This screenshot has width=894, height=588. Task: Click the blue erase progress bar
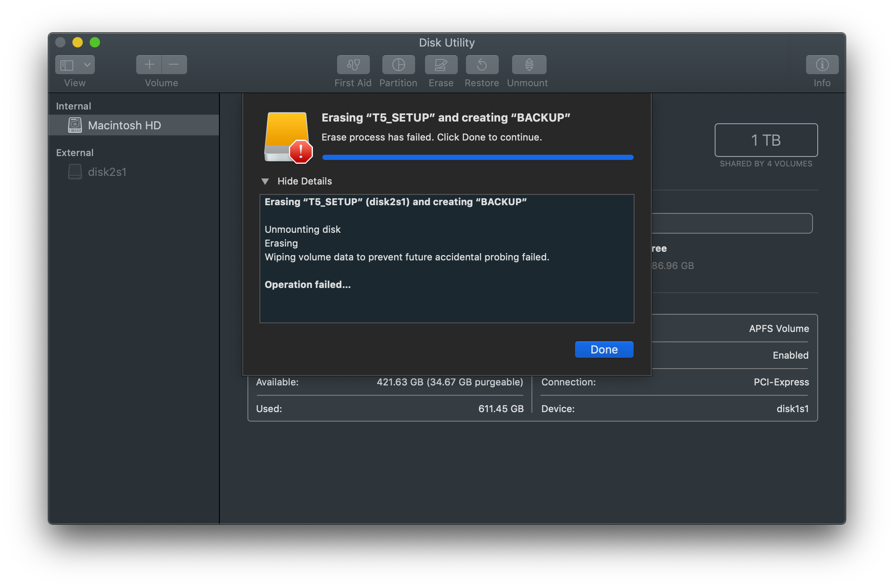478,157
